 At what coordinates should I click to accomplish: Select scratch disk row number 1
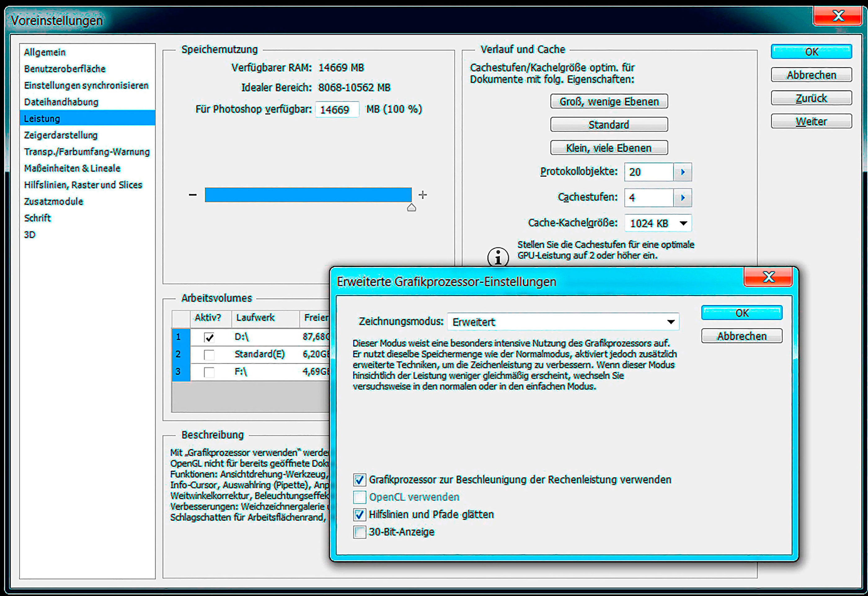point(181,337)
